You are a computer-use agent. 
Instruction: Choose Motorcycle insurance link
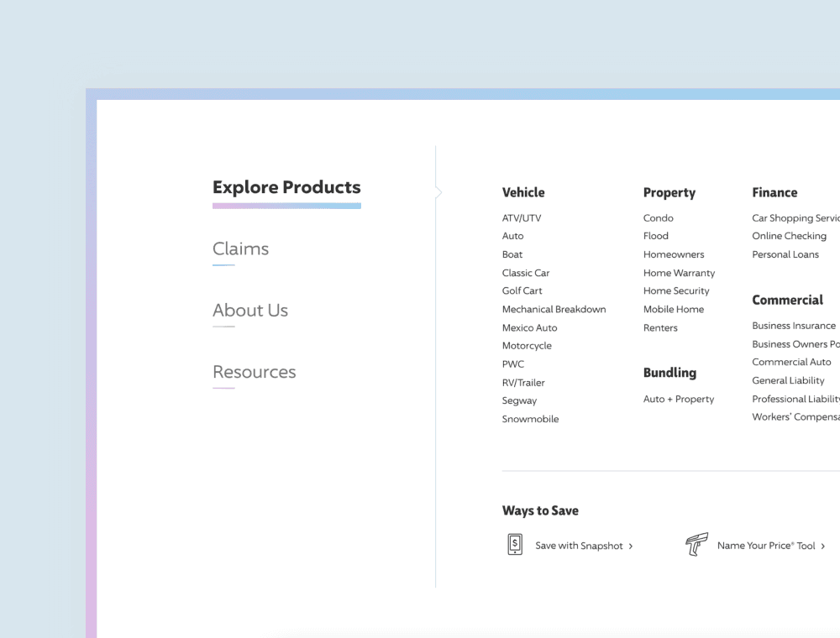pyautogui.click(x=527, y=346)
